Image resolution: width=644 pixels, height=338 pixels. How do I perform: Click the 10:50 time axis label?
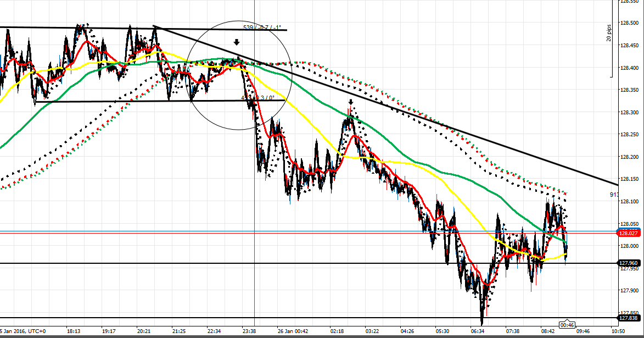[618, 331]
